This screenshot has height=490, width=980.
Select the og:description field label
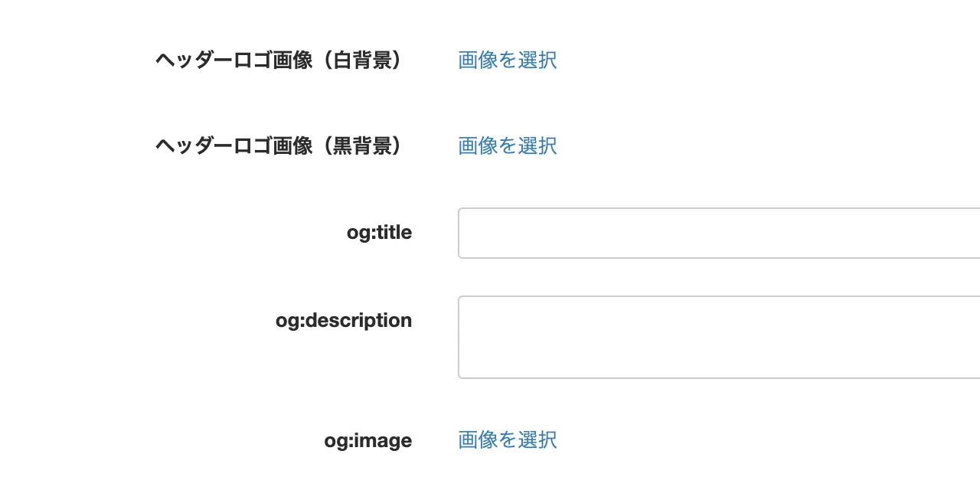344,320
